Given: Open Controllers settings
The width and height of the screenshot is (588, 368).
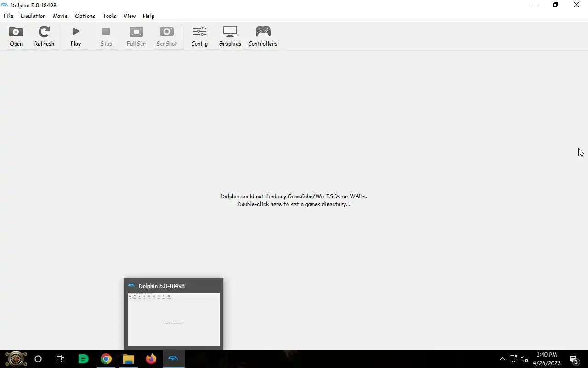Looking at the screenshot, I should (x=263, y=36).
